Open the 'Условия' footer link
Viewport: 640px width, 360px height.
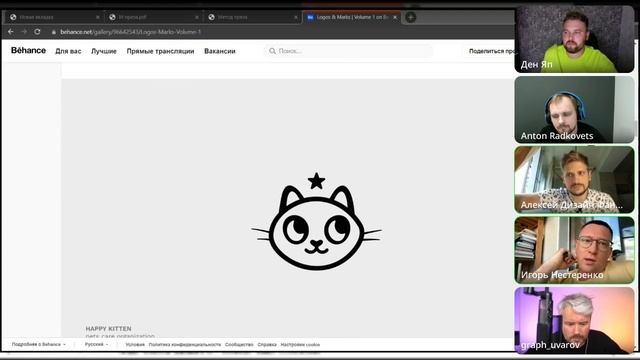pos(135,345)
